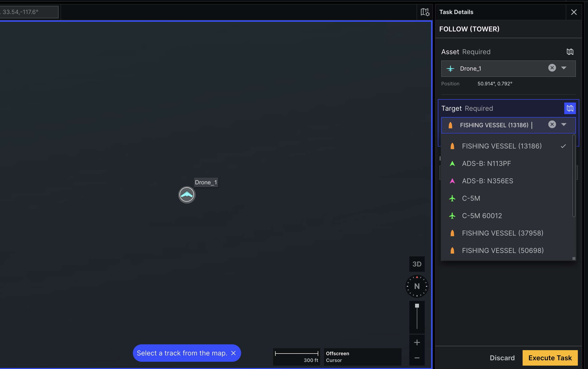Select ADS-B: N113PF from the target list
This screenshot has height=369, width=588.
(486, 163)
